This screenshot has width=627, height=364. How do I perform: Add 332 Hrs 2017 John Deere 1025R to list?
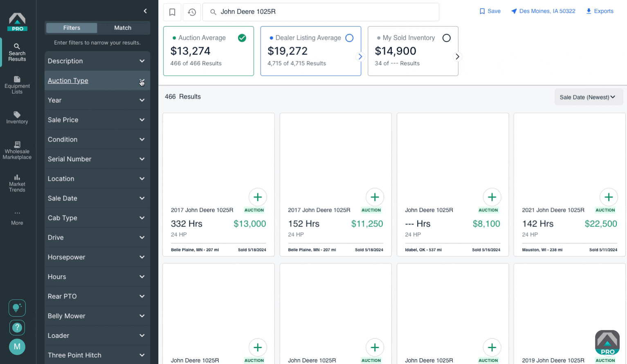click(x=258, y=197)
